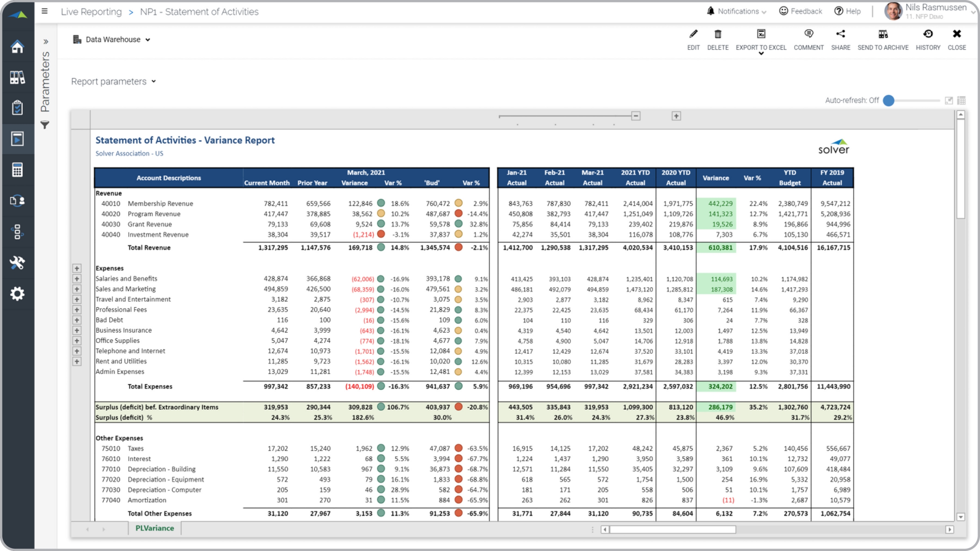
Task: Expand the Rent and Utilities row
Action: (x=77, y=362)
